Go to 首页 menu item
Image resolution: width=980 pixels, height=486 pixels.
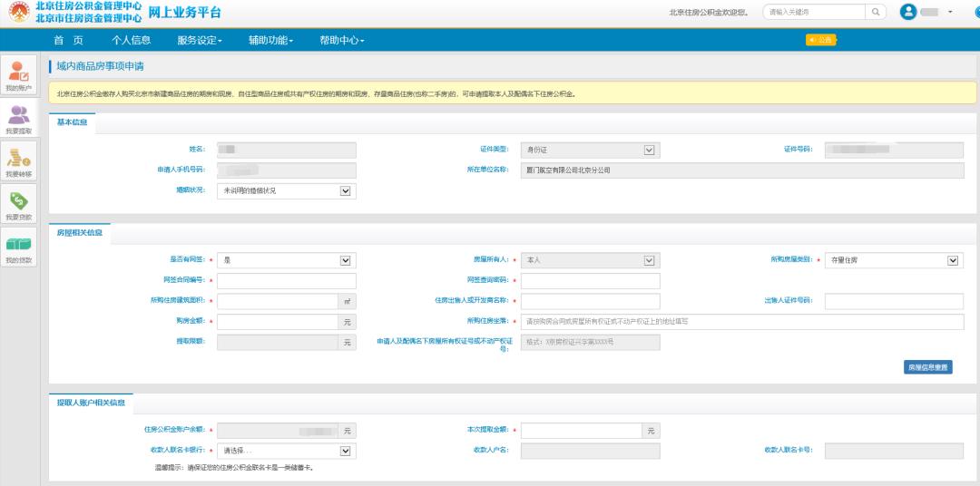(68, 40)
